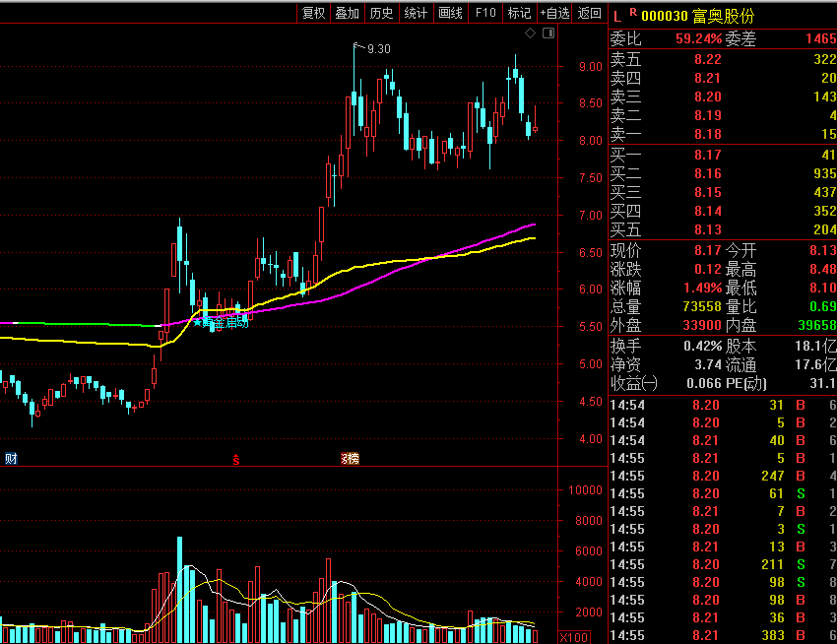Screen dimensions: 837x644
Task: Click the 外盘 33900 value
Action: [x=702, y=325]
